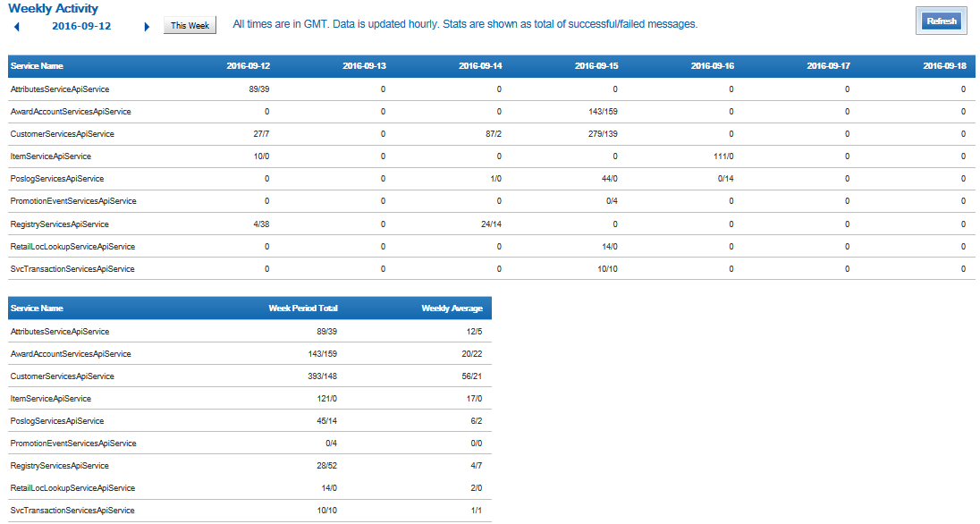This screenshot has height=524, width=980.
Task: Click the Week Period Total column header
Action: pos(303,308)
